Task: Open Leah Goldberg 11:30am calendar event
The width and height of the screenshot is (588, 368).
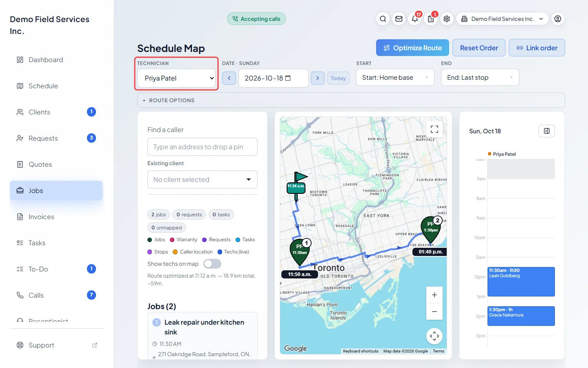Action: coord(521,282)
